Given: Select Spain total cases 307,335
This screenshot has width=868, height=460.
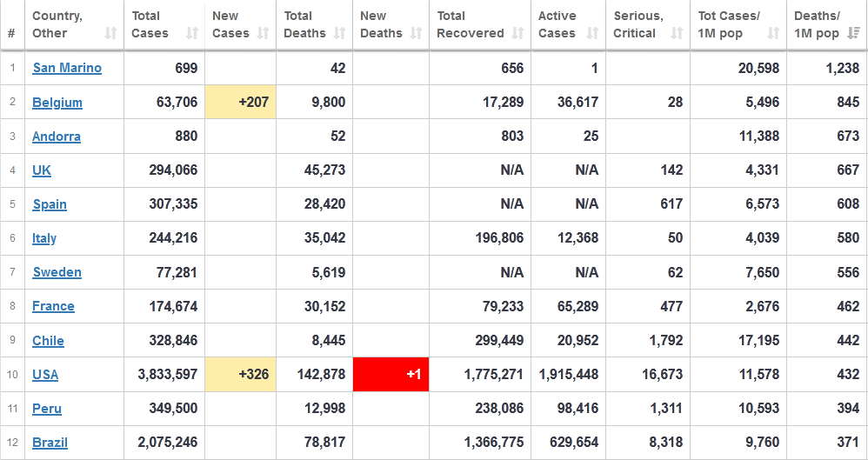Looking at the screenshot, I should (x=173, y=204).
